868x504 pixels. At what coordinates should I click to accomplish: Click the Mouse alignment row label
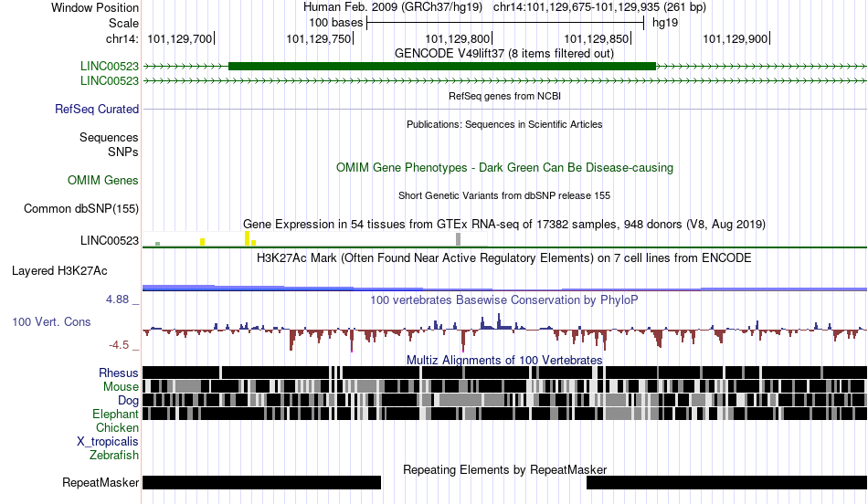(x=121, y=387)
